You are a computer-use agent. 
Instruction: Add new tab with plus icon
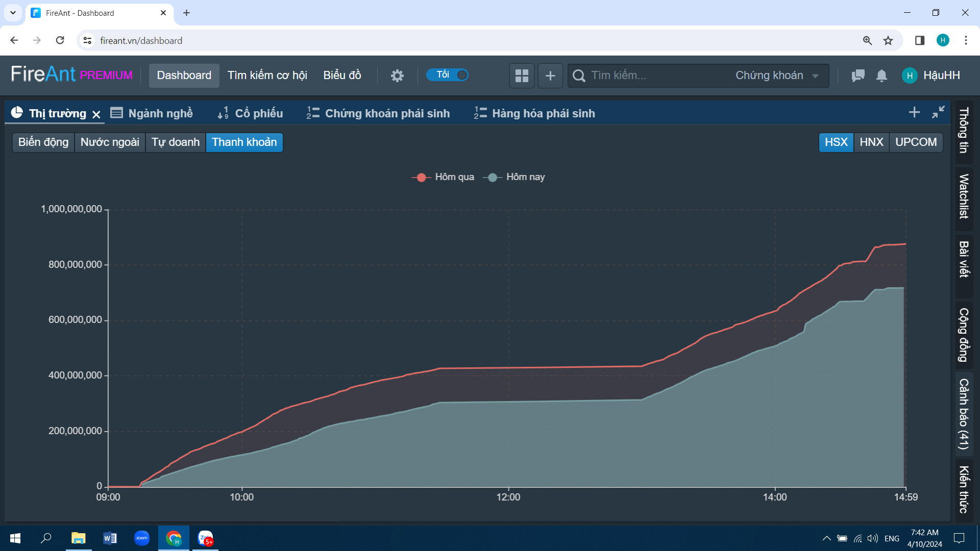pos(914,112)
